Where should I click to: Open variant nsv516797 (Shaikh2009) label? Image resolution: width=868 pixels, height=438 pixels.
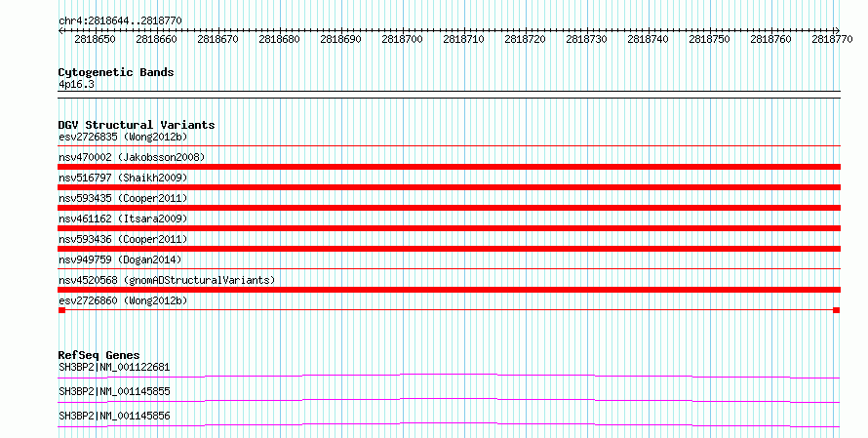[123, 178]
